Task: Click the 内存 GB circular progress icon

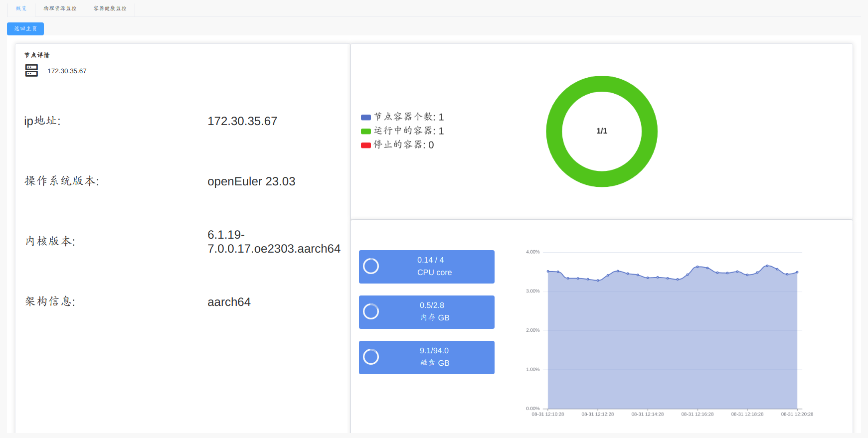Action: pyautogui.click(x=371, y=311)
